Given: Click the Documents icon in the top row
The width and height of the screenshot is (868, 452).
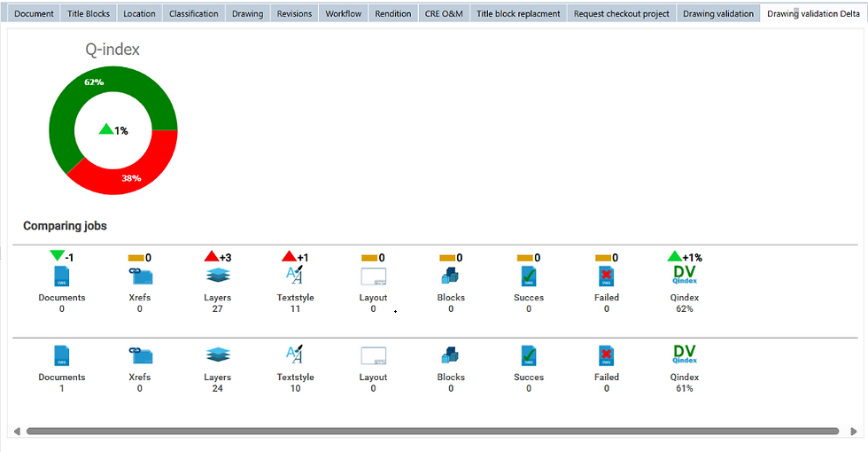Looking at the screenshot, I should tap(62, 276).
